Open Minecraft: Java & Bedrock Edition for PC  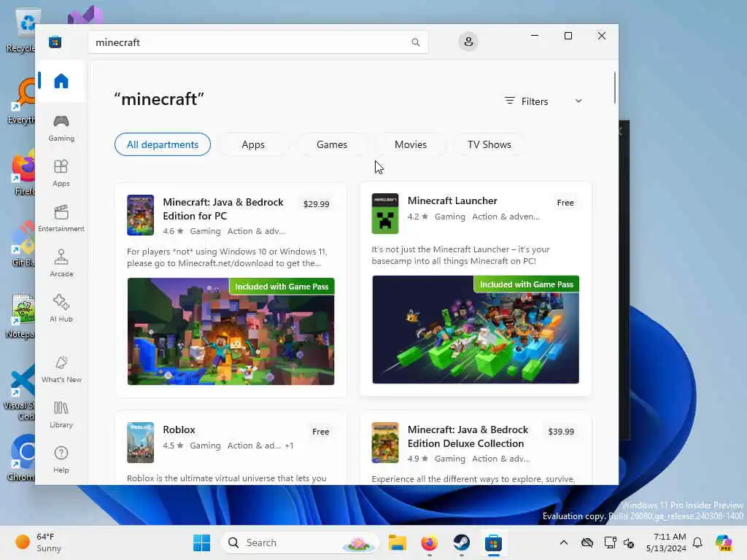click(x=223, y=209)
